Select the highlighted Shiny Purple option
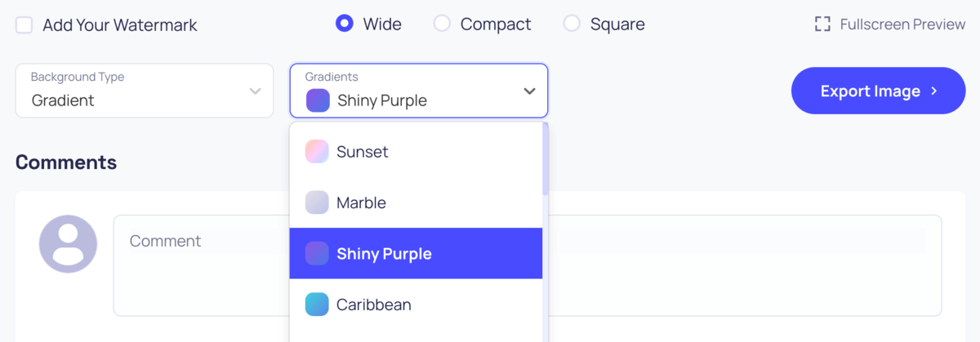 tap(384, 254)
